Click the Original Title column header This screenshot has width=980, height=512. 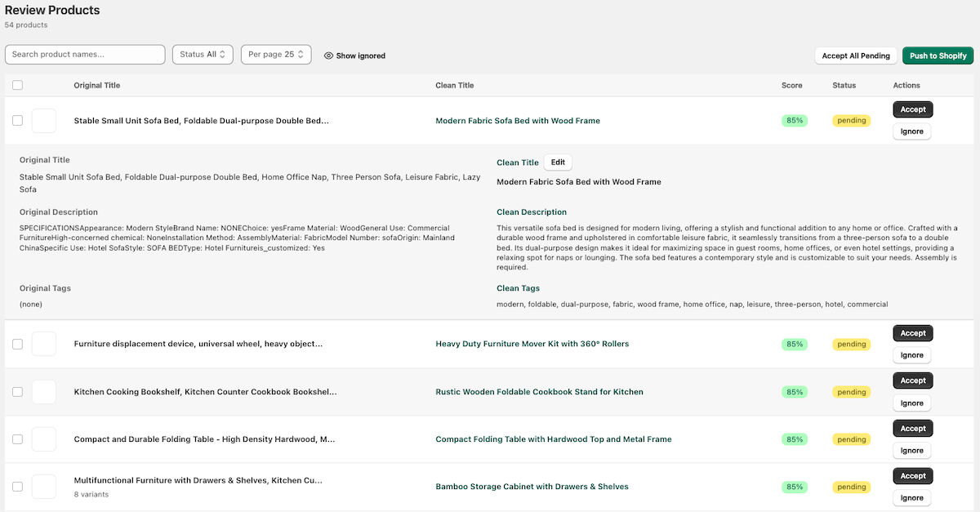(x=97, y=85)
